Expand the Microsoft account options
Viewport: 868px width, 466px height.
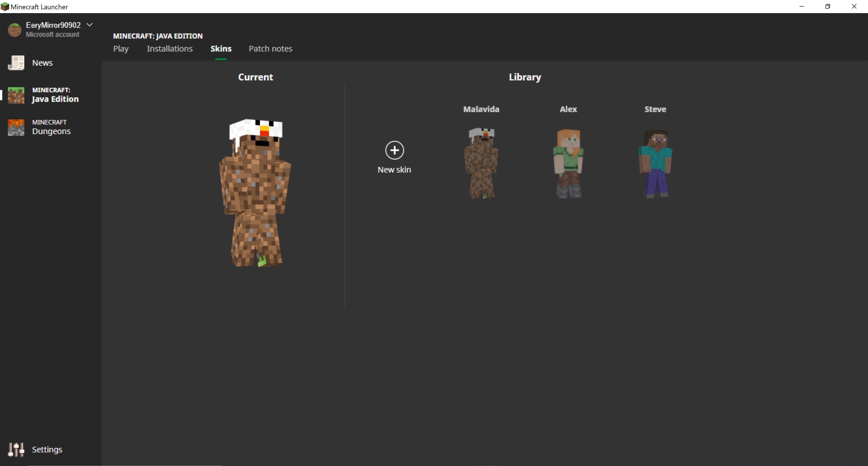[x=91, y=25]
